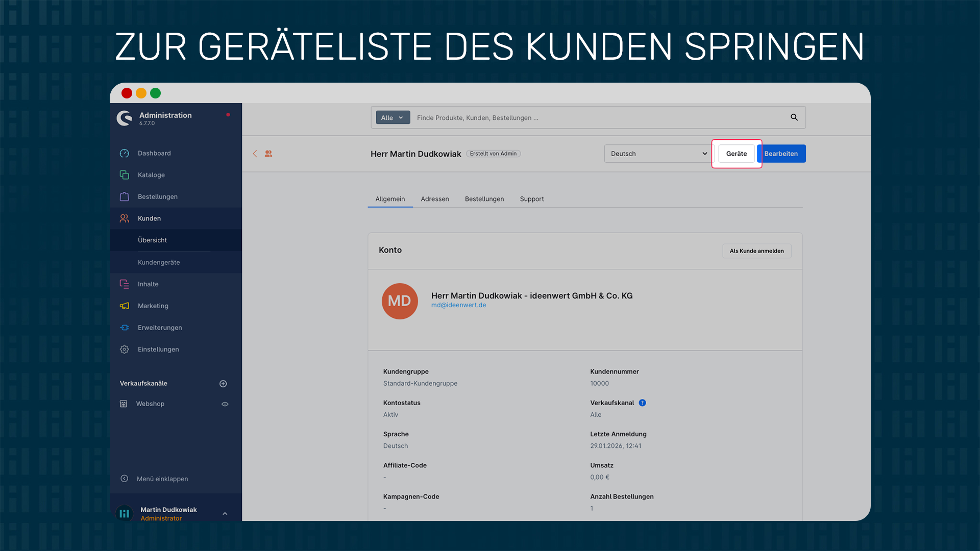Click the search magnifier icon
This screenshot has width=980, height=551.
(x=794, y=117)
